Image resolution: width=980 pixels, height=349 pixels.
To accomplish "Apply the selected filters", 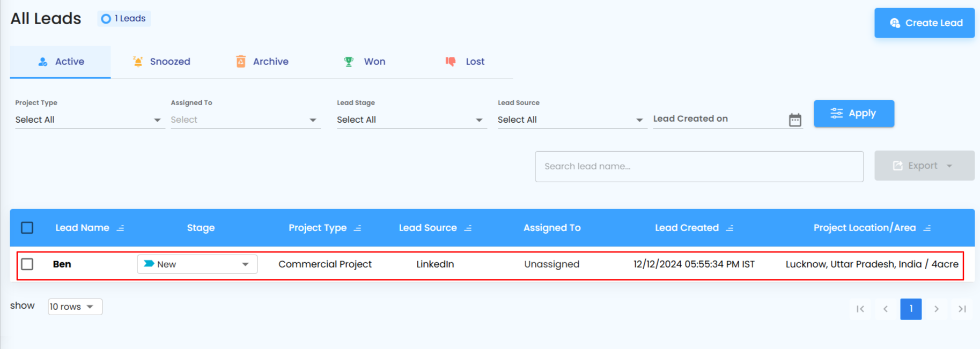I will (x=853, y=114).
